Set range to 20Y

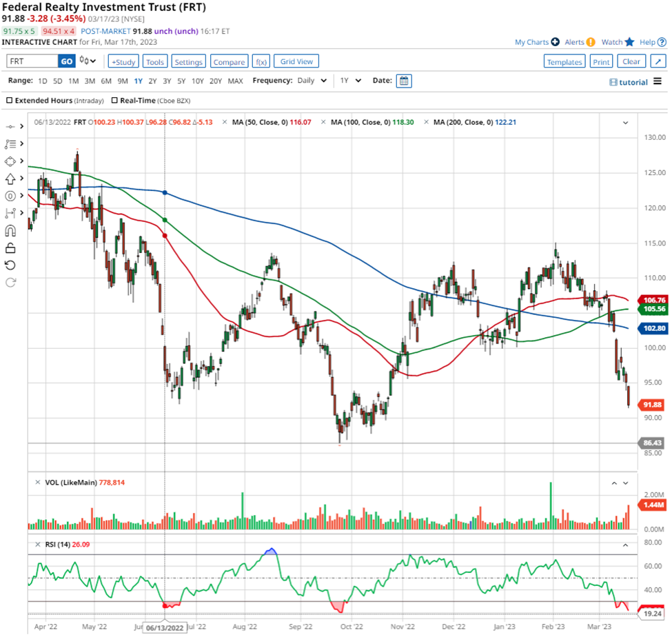click(216, 81)
